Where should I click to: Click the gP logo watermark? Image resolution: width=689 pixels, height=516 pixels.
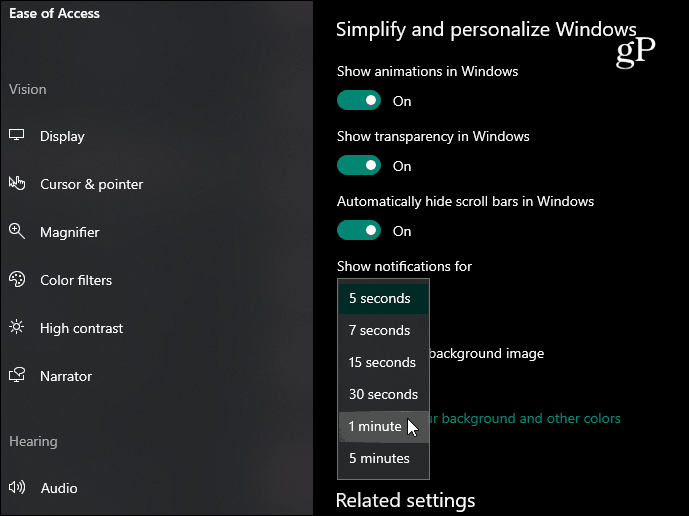click(635, 52)
